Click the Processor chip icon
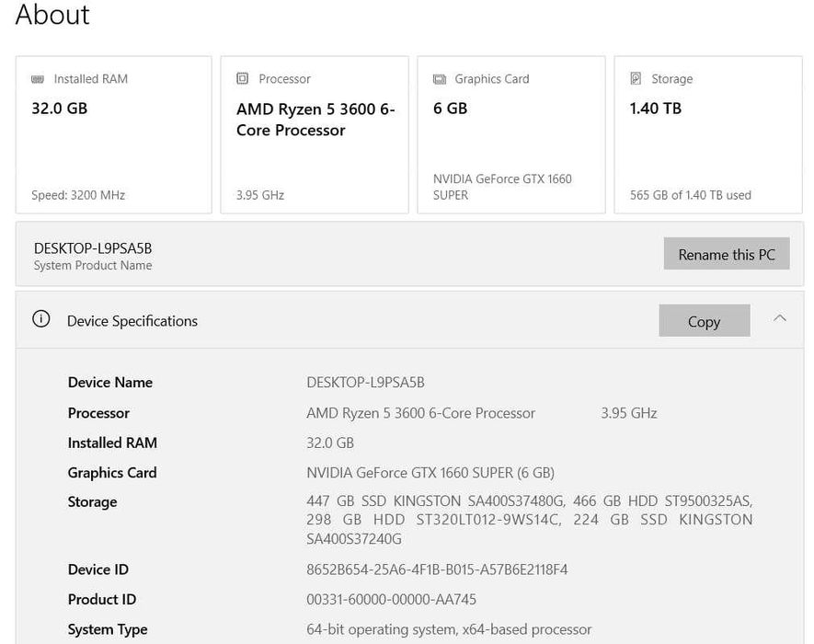Image resolution: width=814 pixels, height=644 pixels. [243, 79]
